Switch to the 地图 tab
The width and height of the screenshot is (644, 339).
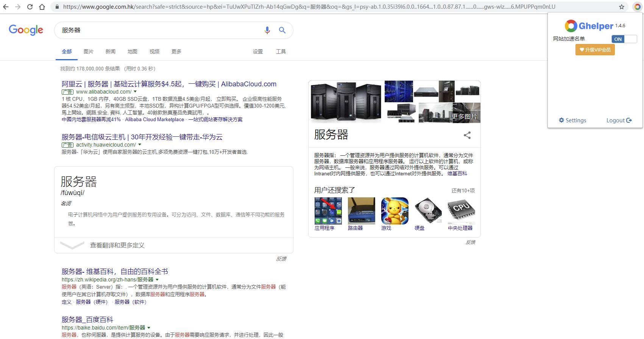coord(133,52)
